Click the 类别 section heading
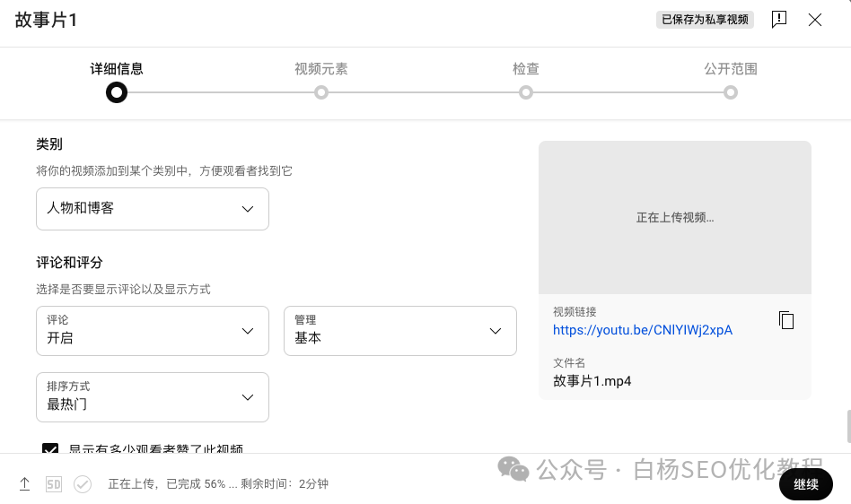The height and width of the screenshot is (504, 851). coord(49,144)
